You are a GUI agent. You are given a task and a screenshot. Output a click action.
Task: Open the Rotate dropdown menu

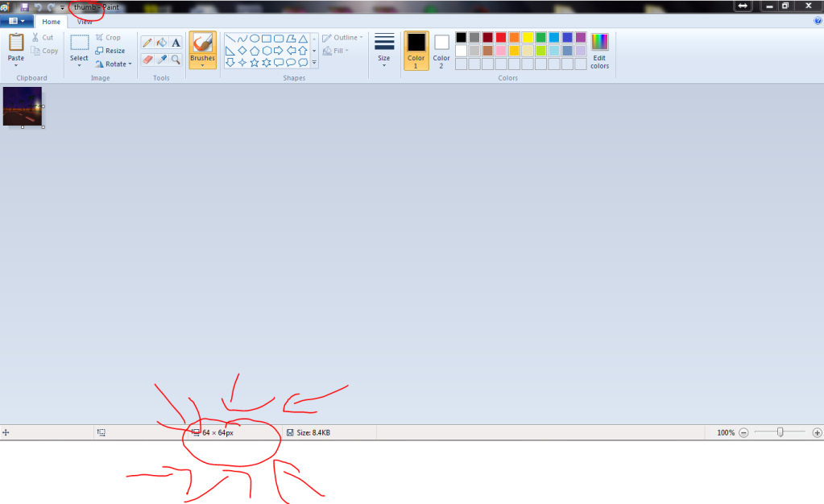114,64
